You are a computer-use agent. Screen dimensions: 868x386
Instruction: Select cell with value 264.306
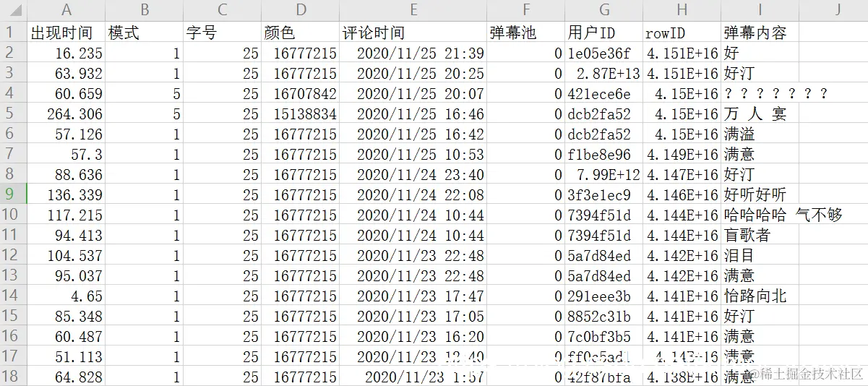click(66, 113)
